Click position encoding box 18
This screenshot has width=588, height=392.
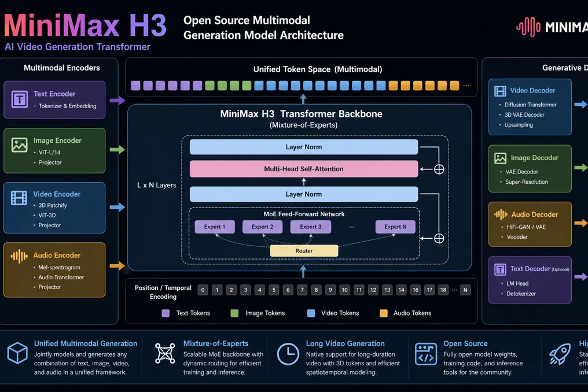(443, 290)
